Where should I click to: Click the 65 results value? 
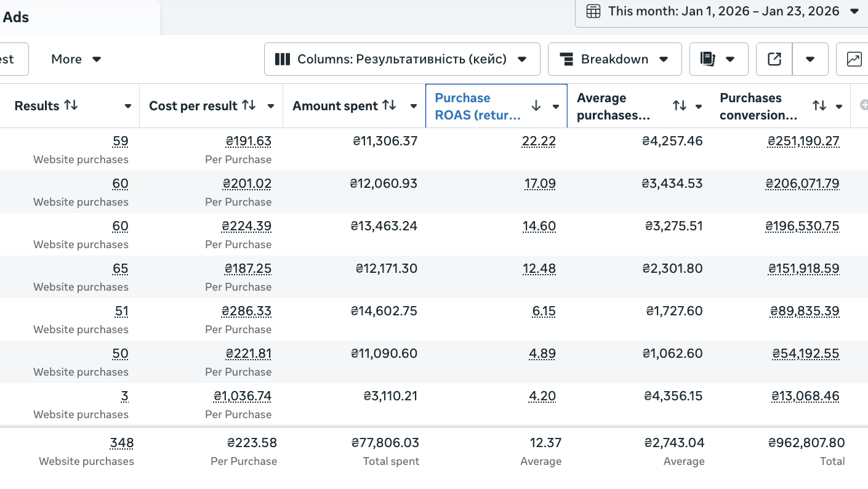pyautogui.click(x=121, y=269)
